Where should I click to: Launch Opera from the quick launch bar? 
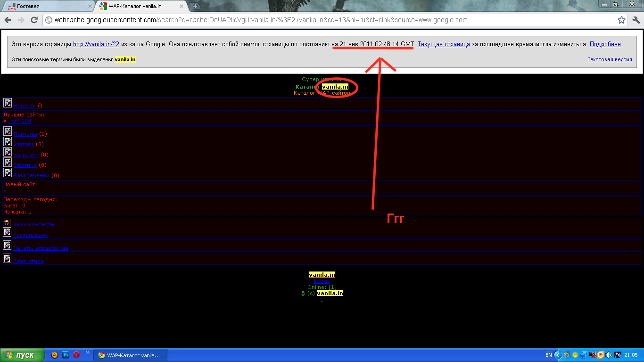click(x=76, y=355)
